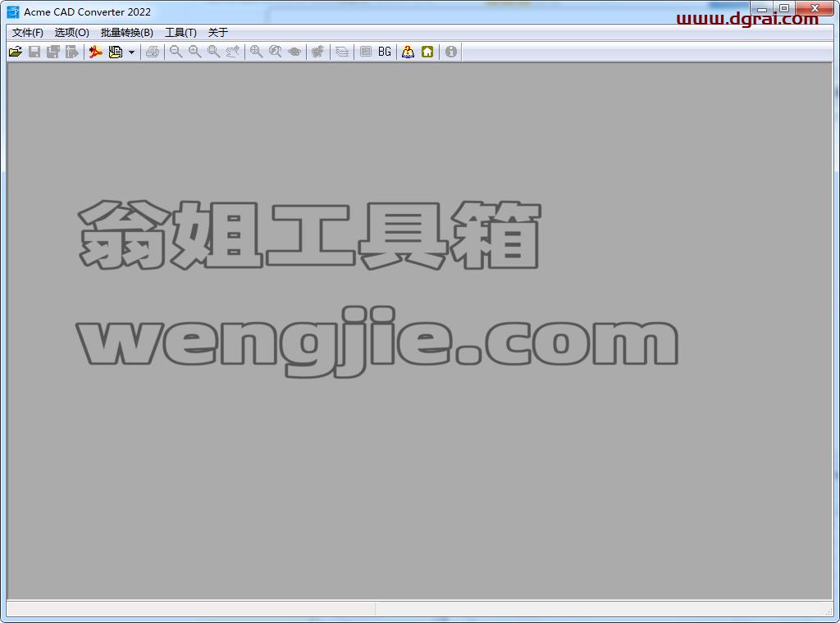840x623 pixels.
Task: Open a file with the folder icon
Action: pos(16,52)
